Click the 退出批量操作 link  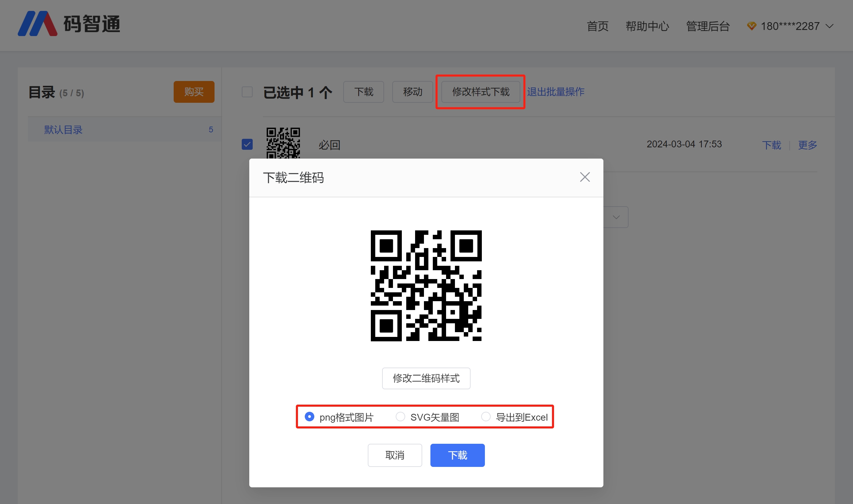coord(555,92)
